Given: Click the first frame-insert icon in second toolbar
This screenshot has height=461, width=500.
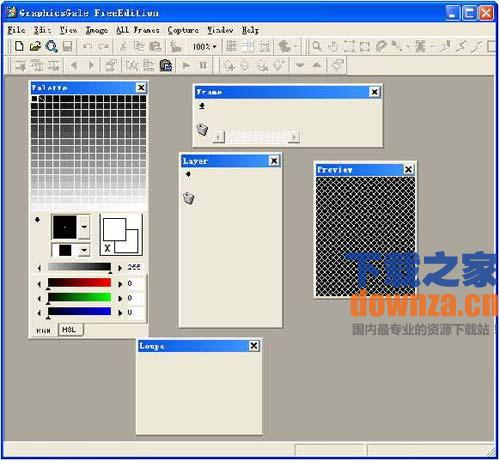Looking at the screenshot, I should point(21,65).
